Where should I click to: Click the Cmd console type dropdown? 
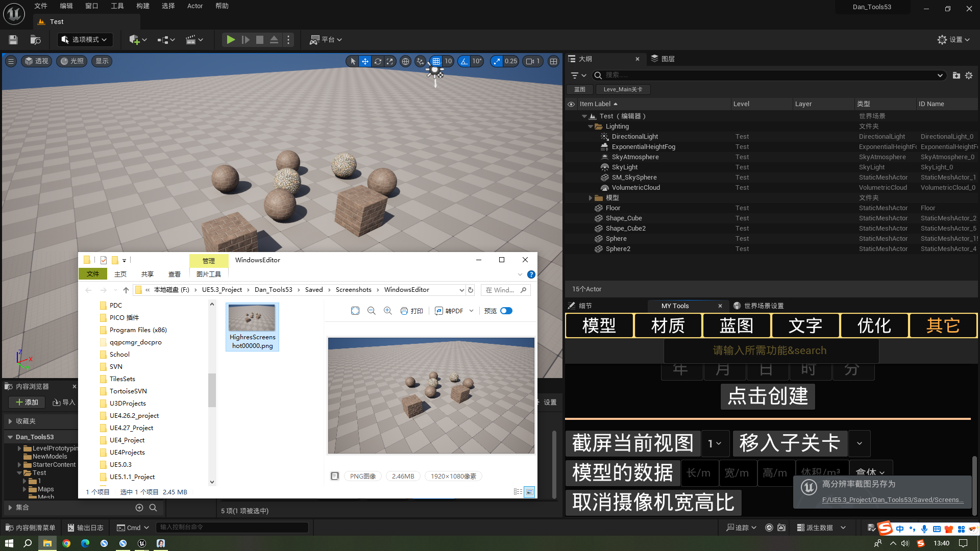point(132,528)
